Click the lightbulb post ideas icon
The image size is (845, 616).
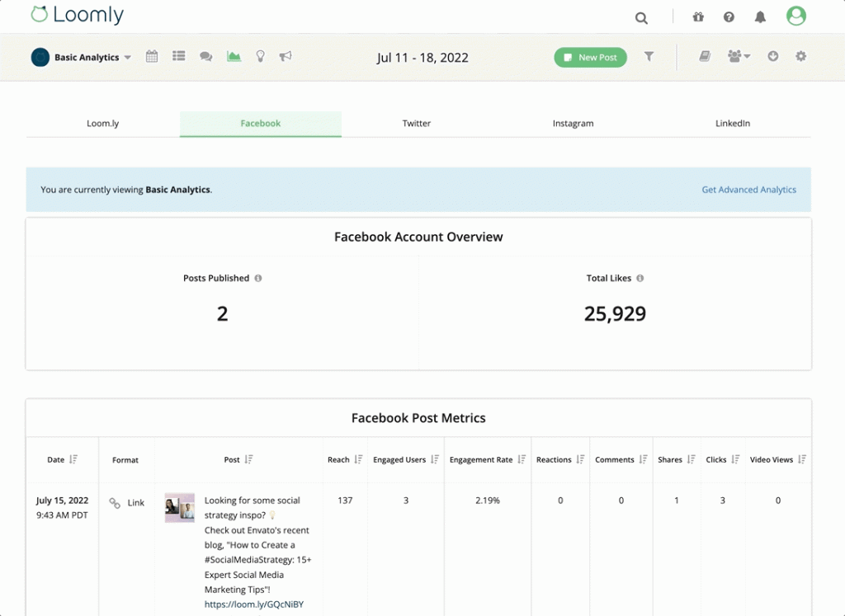(x=260, y=56)
